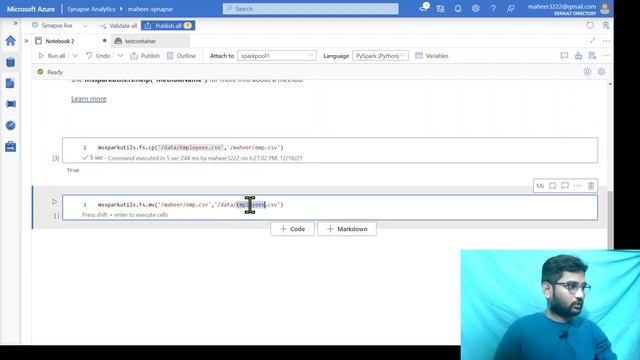This screenshot has height=360, width=640.
Task: Open the Attach to sparkpool1 dropdown
Action: tap(277, 56)
